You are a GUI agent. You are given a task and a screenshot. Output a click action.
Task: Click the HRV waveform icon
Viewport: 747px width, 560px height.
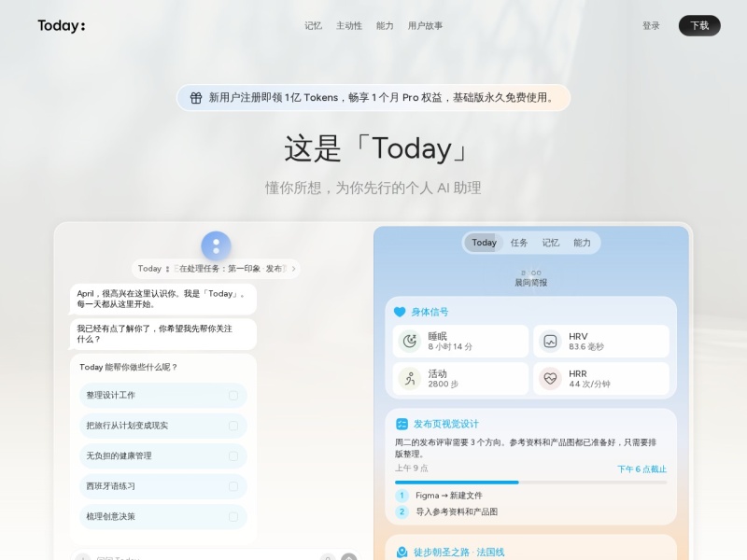click(550, 341)
